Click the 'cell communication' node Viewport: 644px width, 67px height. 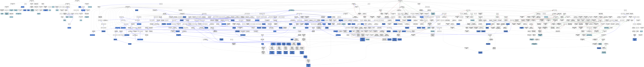444,14
